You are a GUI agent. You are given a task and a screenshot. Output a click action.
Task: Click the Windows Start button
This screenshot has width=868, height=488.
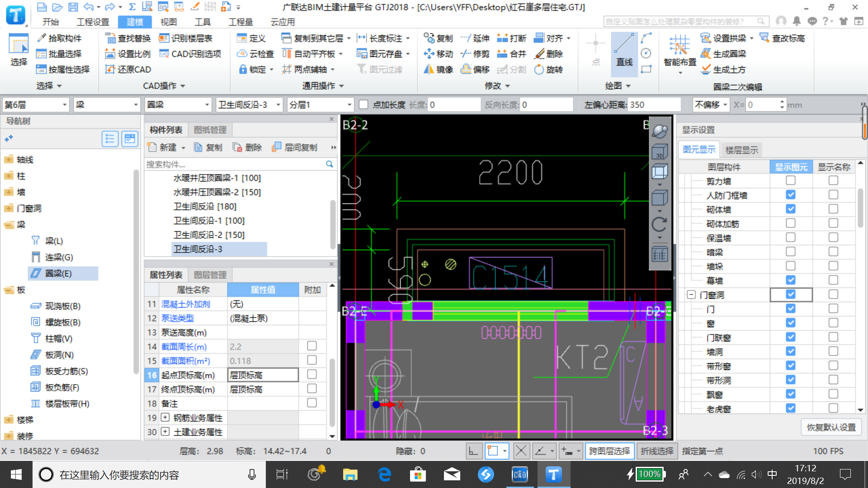(16, 474)
